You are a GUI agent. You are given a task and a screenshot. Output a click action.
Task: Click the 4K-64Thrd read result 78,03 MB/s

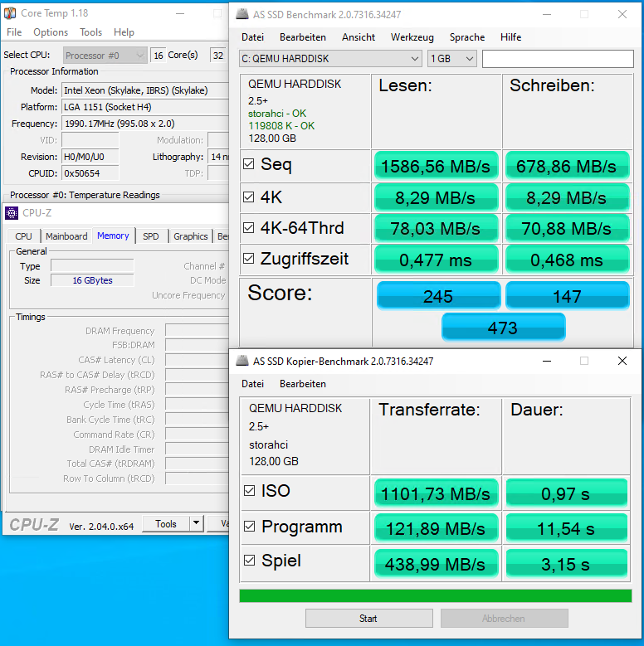[x=437, y=228]
